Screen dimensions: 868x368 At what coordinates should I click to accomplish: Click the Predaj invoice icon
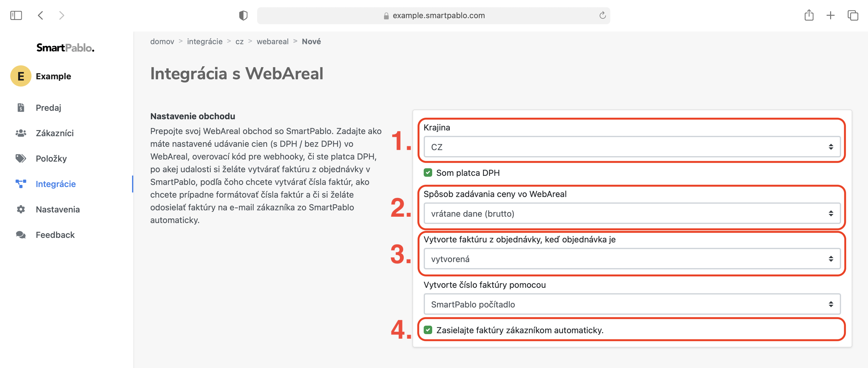[21, 108]
